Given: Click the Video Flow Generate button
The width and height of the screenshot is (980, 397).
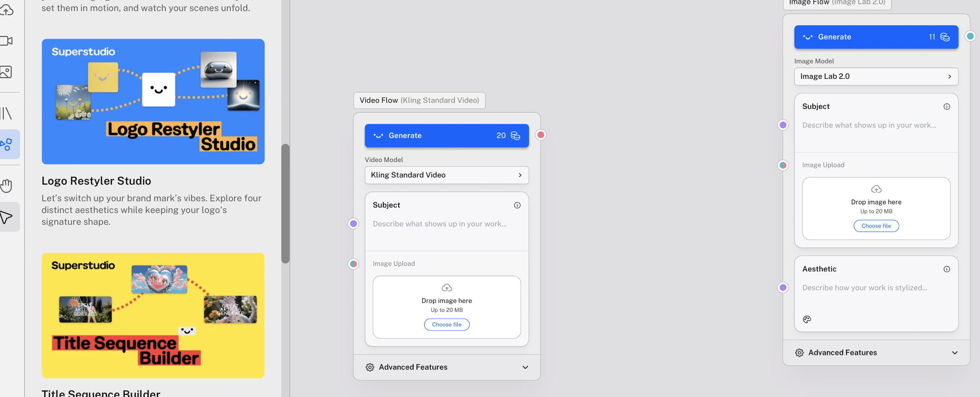Looking at the screenshot, I should coord(446,136).
